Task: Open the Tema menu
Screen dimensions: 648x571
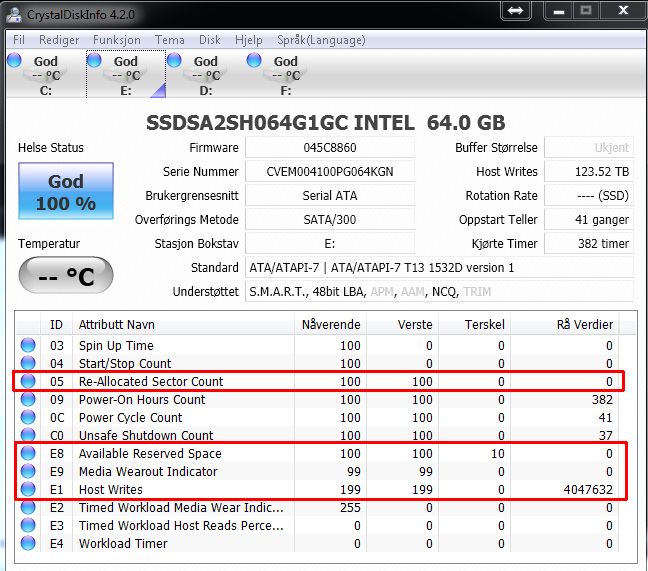Action: coord(169,40)
